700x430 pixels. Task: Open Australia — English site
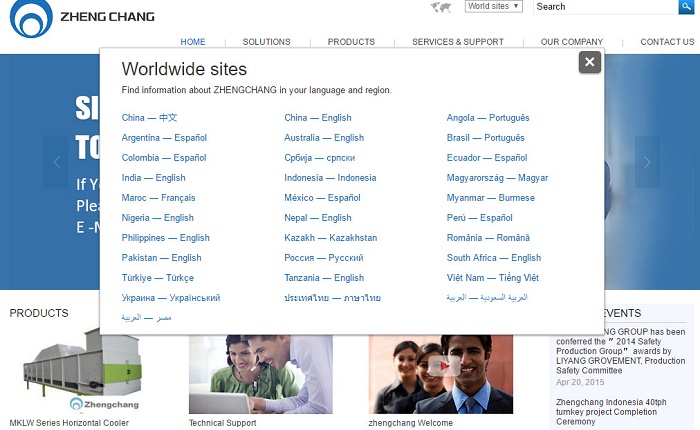click(x=324, y=138)
